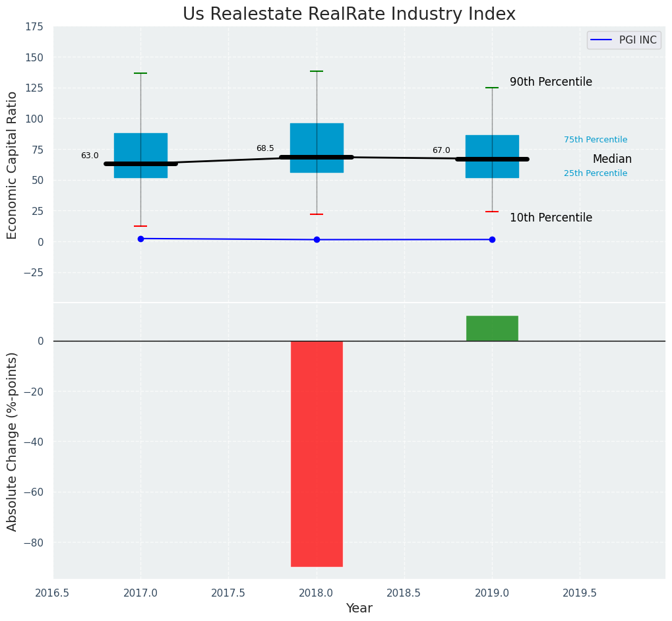This screenshot has width=672, height=621.
Task: Click the 75th Percentile label
Action: coord(596,140)
